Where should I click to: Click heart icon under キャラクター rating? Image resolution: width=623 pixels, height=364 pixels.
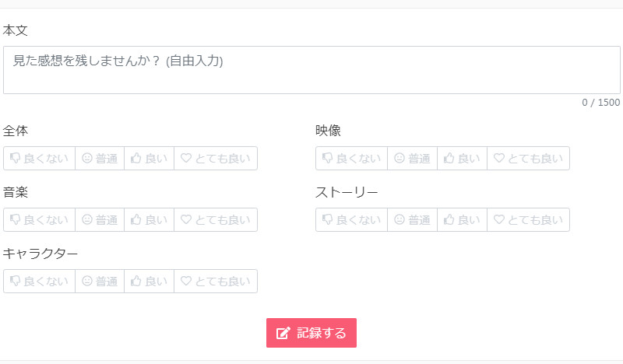[186, 281]
